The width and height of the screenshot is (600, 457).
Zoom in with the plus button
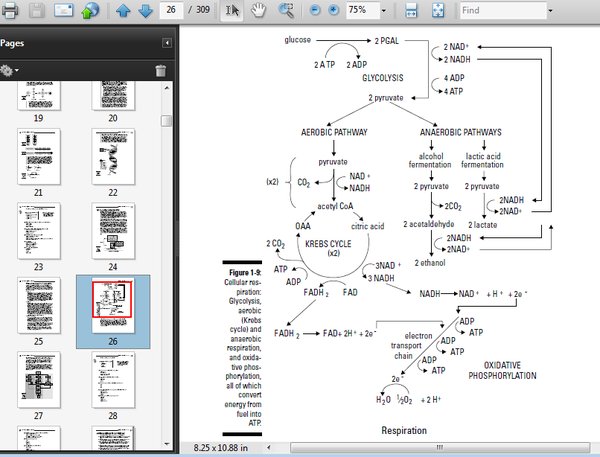tap(333, 11)
